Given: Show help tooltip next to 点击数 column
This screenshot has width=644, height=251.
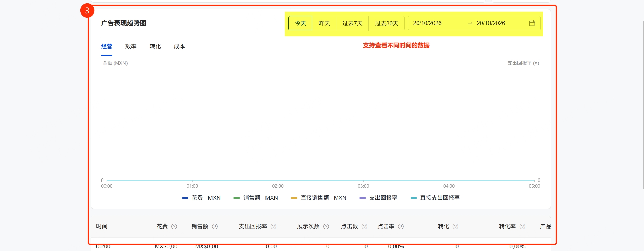Looking at the screenshot, I should 364,226.
